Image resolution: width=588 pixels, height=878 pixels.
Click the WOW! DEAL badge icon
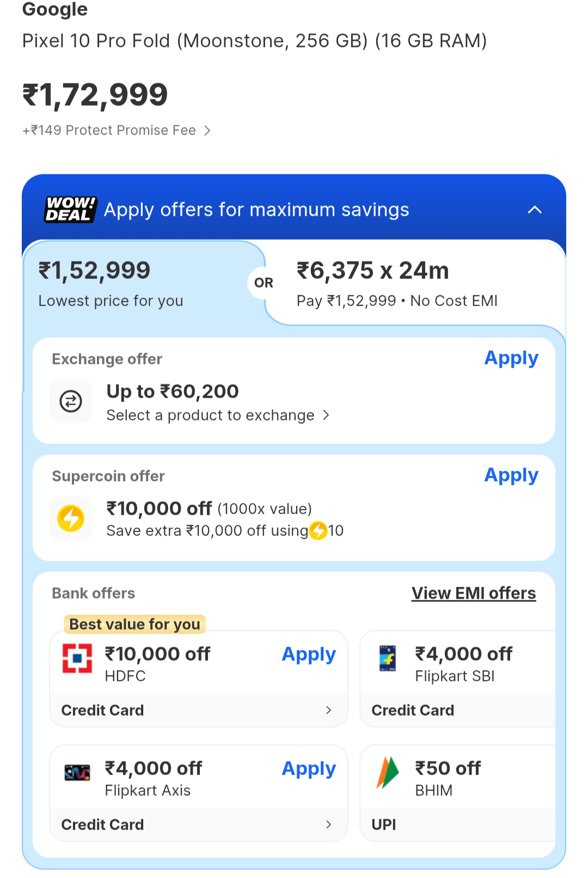(x=70, y=210)
